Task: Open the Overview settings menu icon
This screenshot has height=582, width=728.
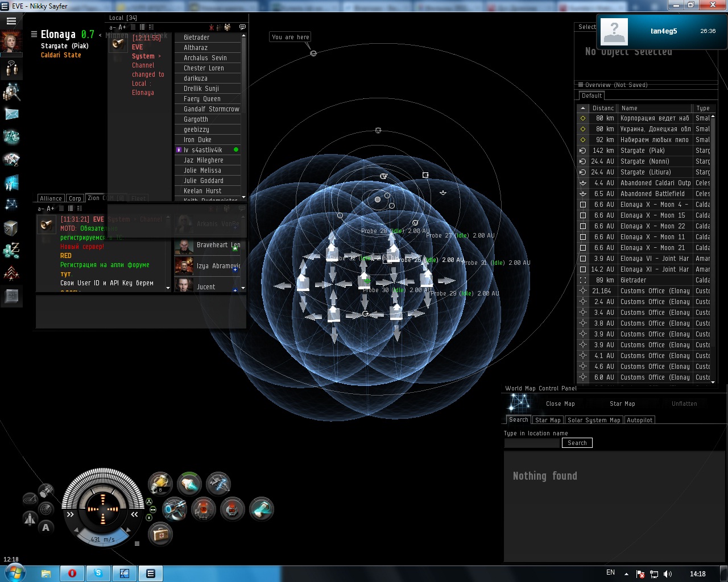Action: coord(581,85)
